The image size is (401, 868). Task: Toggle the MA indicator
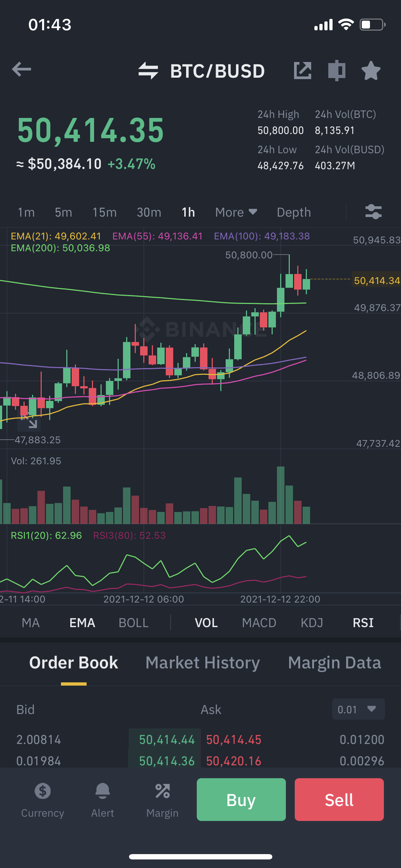[x=31, y=623]
